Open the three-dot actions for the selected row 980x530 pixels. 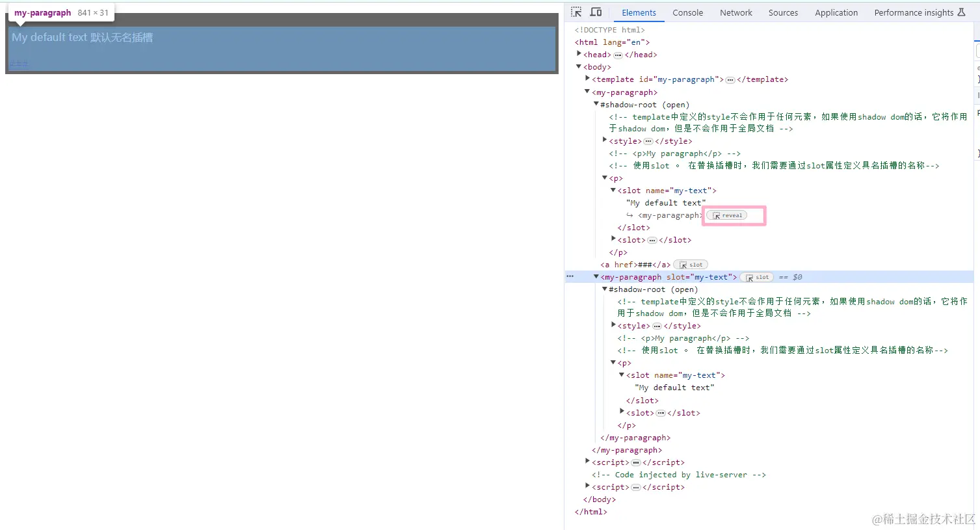(570, 277)
